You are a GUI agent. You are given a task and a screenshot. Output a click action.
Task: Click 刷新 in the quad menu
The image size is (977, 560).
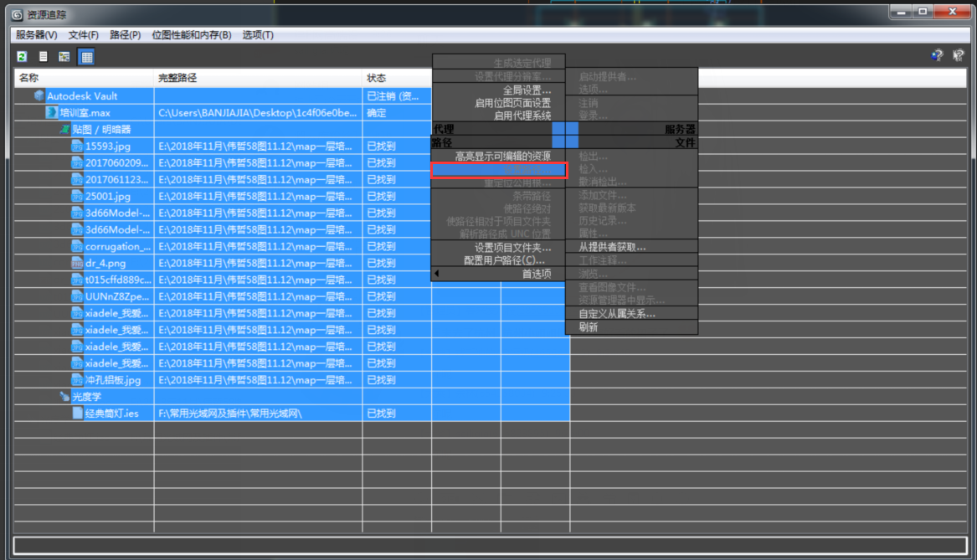[589, 327]
